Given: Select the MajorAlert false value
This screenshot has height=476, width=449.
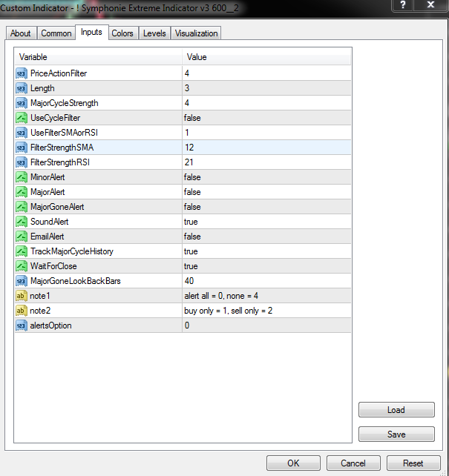Looking at the screenshot, I should point(192,192).
